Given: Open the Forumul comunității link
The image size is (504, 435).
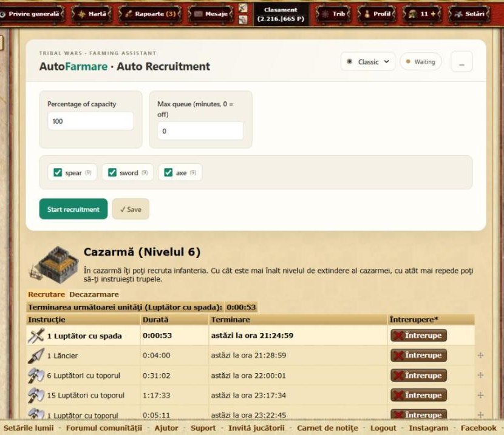Looking at the screenshot, I should (x=104, y=428).
